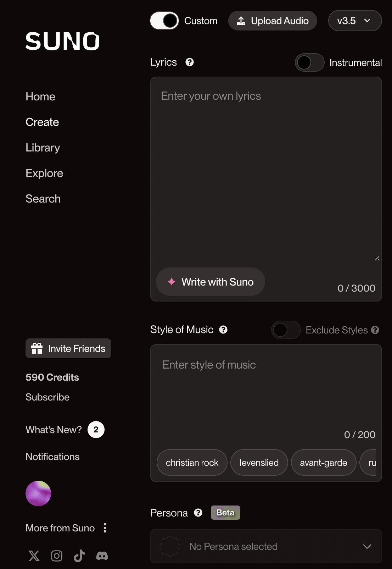Click the Exclude Styles help icon
The width and height of the screenshot is (392, 569).
[x=375, y=330]
